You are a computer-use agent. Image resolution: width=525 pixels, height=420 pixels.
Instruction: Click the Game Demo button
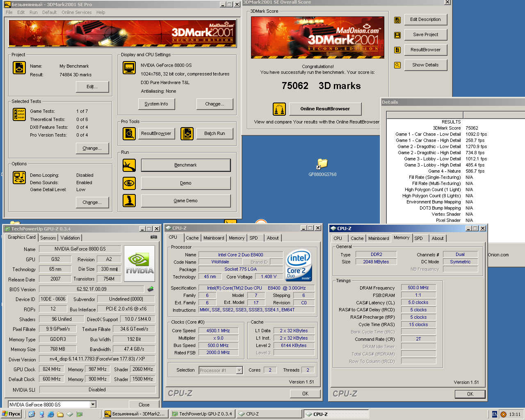[x=186, y=201]
